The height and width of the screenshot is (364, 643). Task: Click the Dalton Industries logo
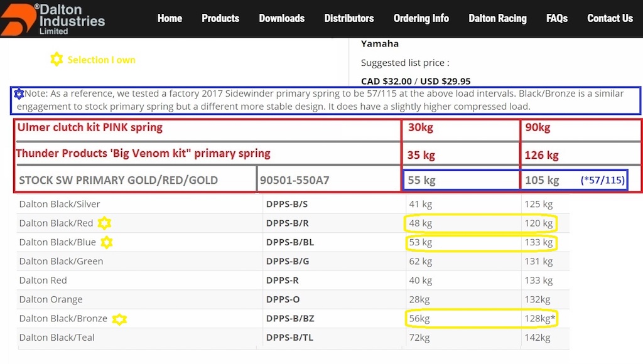click(53, 19)
